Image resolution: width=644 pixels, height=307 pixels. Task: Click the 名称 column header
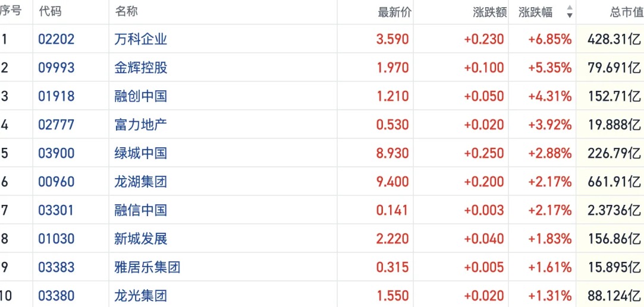click(126, 12)
